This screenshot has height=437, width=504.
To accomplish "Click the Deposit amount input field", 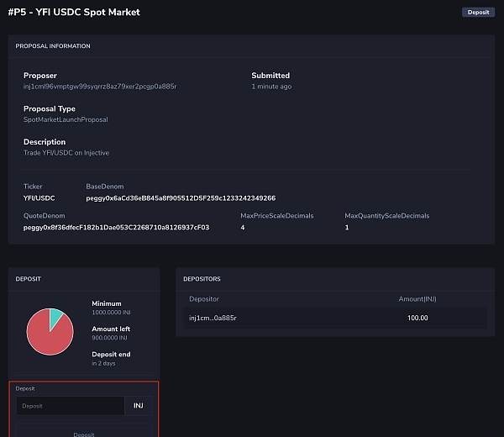I will point(71,406).
